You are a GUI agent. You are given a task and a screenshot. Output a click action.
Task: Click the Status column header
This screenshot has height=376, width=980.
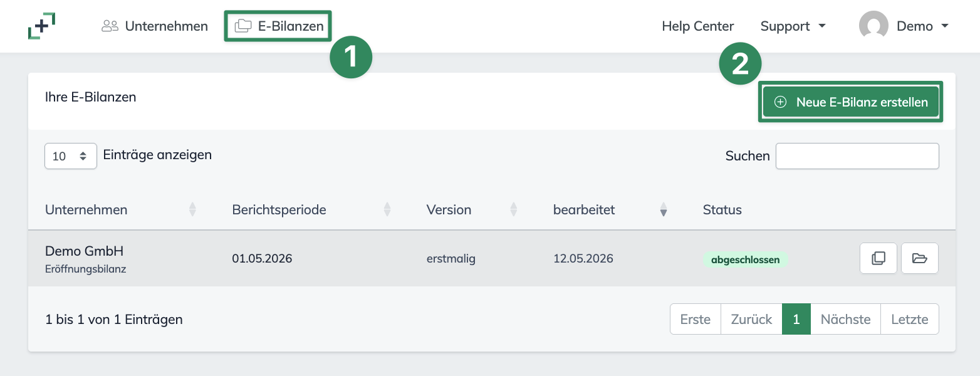pyautogui.click(x=722, y=210)
